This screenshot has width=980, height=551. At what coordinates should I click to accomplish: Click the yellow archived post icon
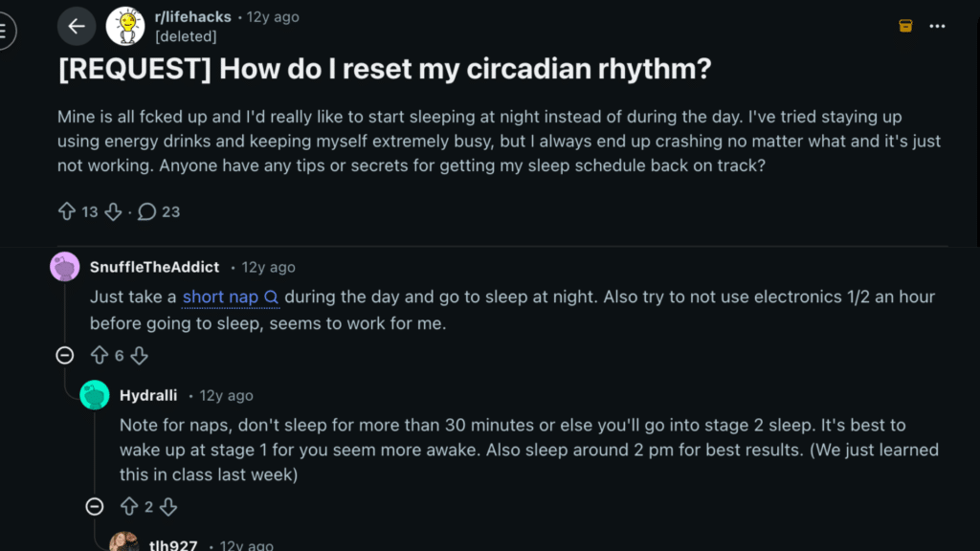905,26
